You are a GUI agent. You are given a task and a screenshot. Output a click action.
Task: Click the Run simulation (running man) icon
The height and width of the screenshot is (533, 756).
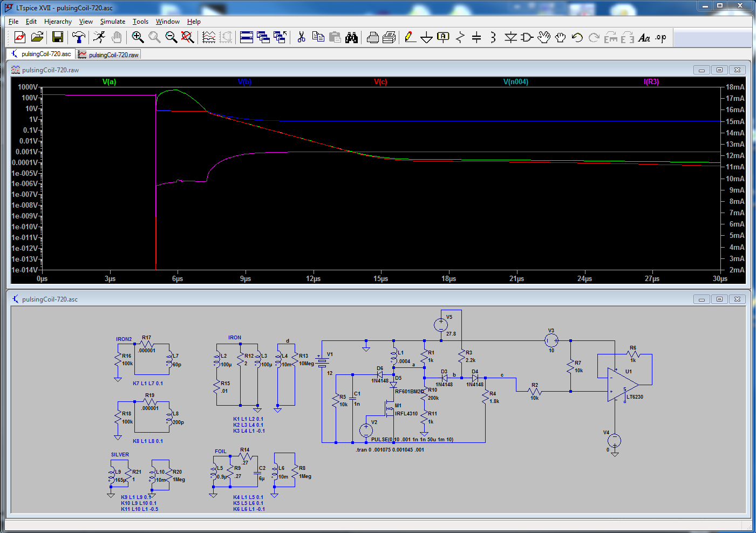point(99,37)
